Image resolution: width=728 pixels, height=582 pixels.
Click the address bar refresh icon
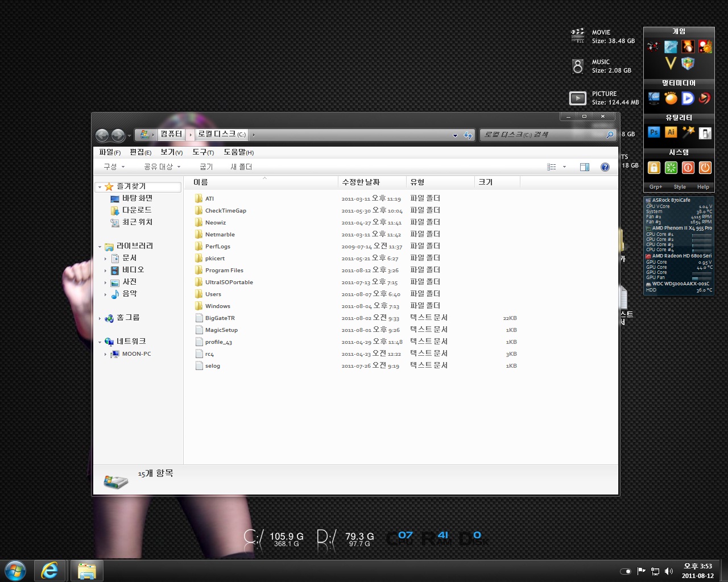coord(468,135)
